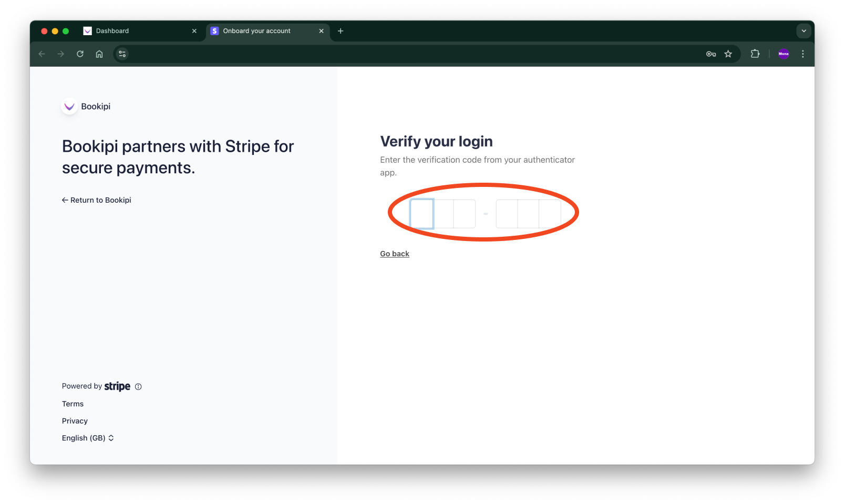The image size is (845, 504).
Task: Reload the current page
Action: pos(80,54)
